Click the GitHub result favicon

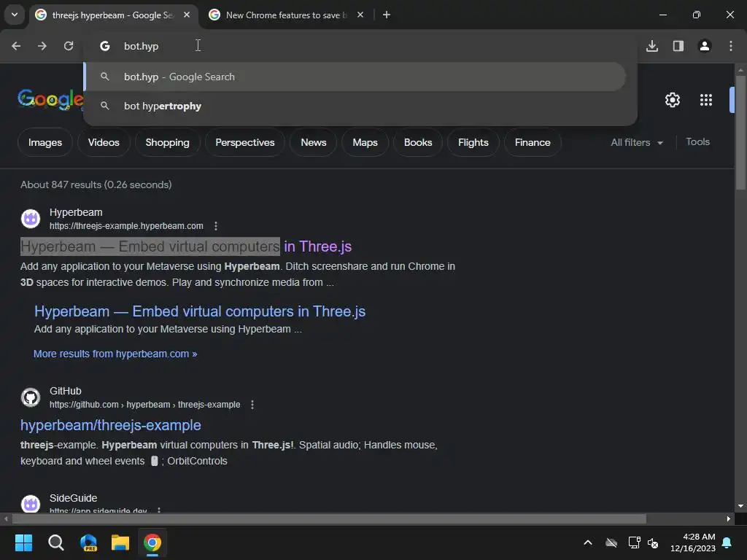coord(31,397)
